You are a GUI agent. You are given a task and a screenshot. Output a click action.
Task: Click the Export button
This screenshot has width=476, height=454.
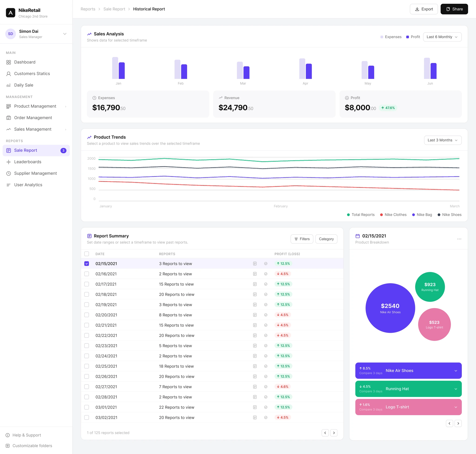click(424, 9)
